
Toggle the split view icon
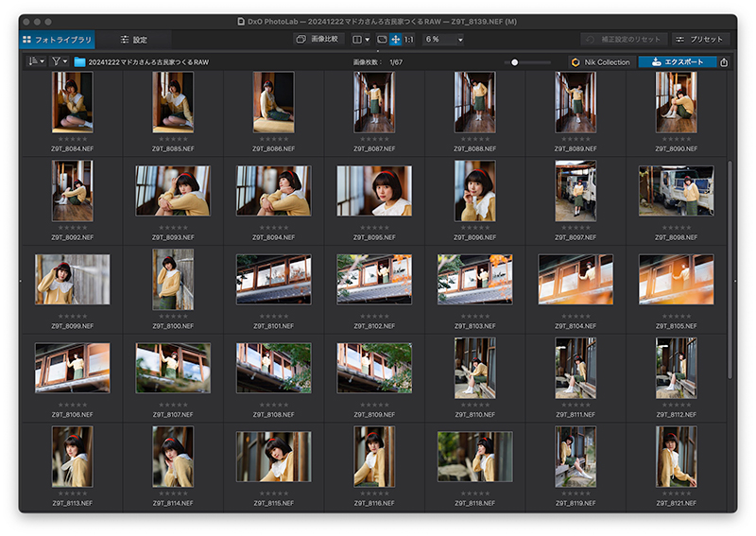coord(357,40)
